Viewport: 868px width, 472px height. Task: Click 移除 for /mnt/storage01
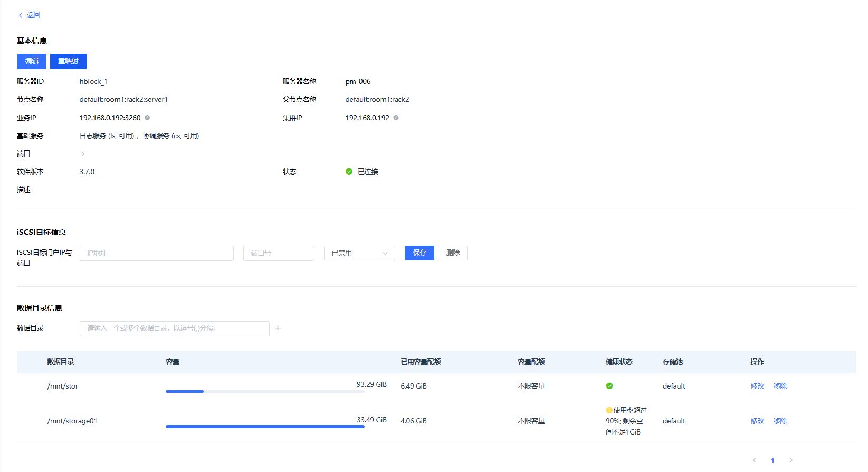pos(780,421)
